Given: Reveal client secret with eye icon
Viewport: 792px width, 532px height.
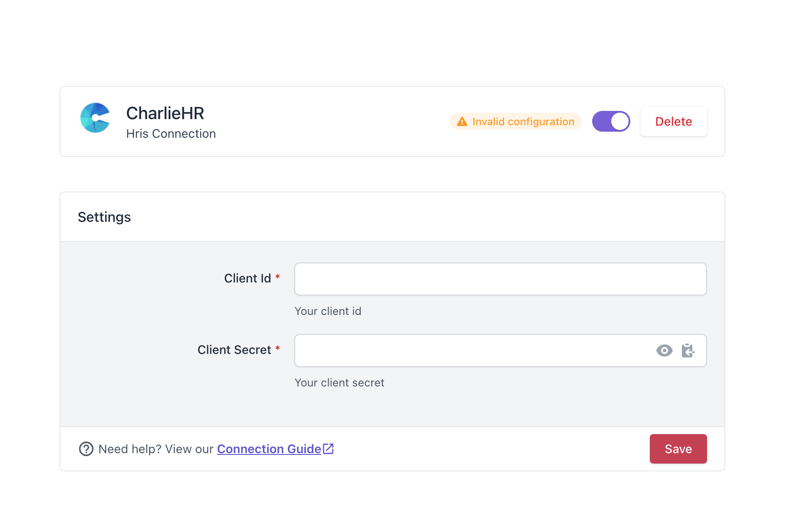Looking at the screenshot, I should coord(664,350).
